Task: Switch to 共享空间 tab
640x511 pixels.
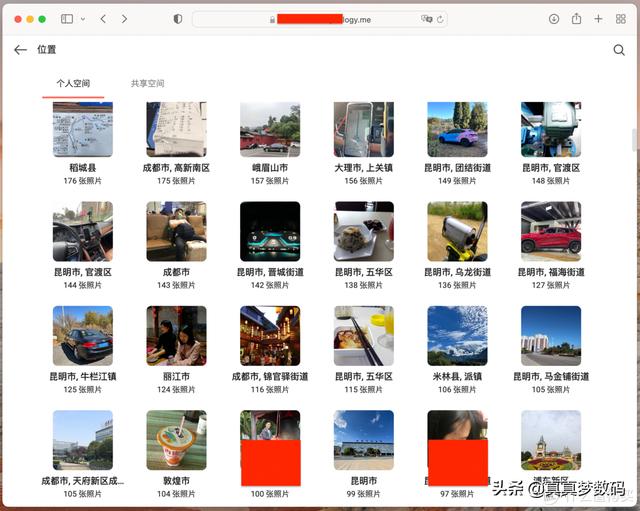Action: (x=147, y=84)
